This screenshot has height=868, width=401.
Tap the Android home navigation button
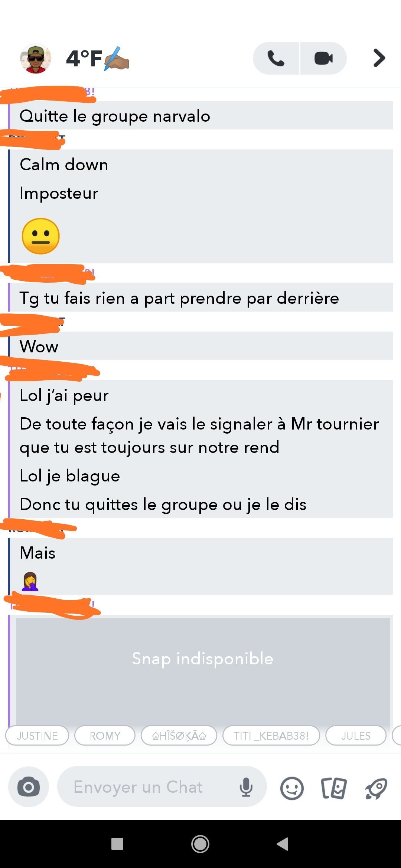click(200, 844)
